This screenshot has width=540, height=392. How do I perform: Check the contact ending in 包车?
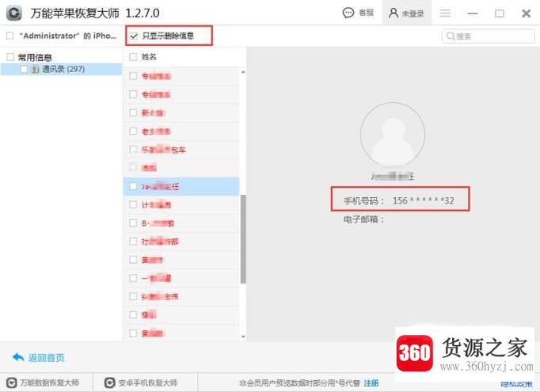pos(133,150)
